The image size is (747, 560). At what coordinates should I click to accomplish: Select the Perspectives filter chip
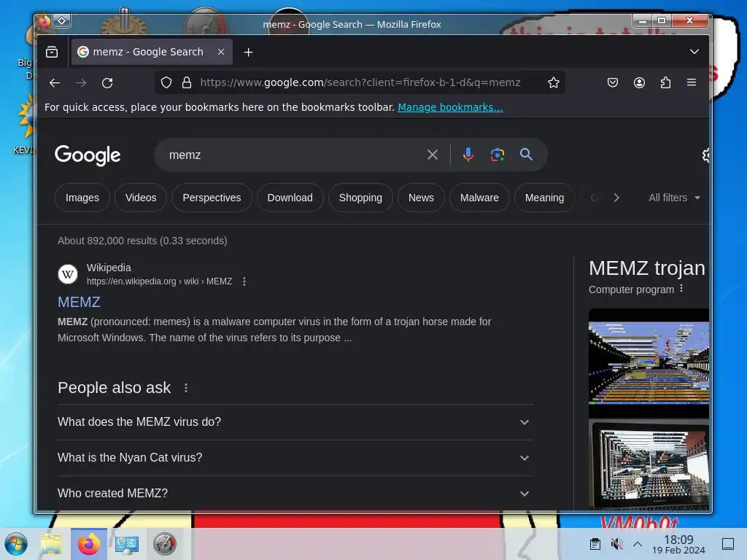(212, 198)
